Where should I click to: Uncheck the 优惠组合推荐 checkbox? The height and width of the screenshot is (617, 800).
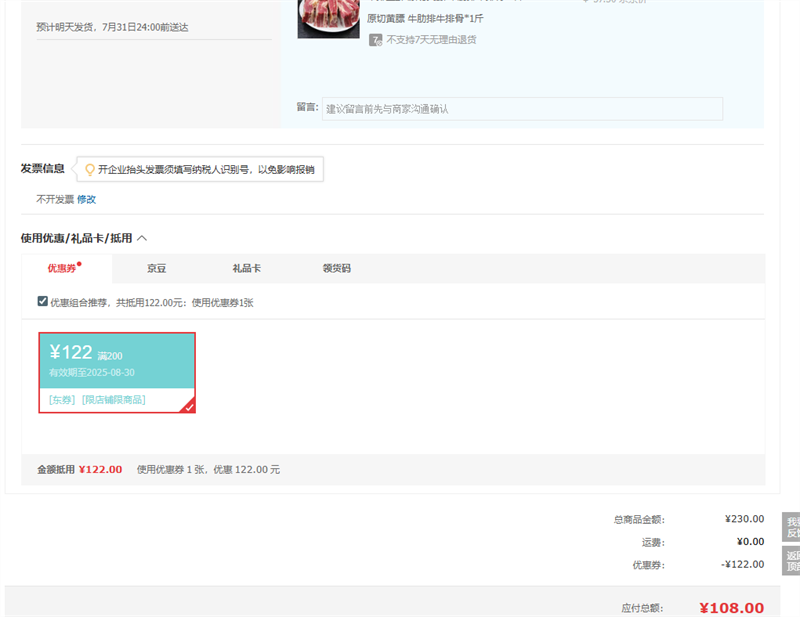click(42, 301)
